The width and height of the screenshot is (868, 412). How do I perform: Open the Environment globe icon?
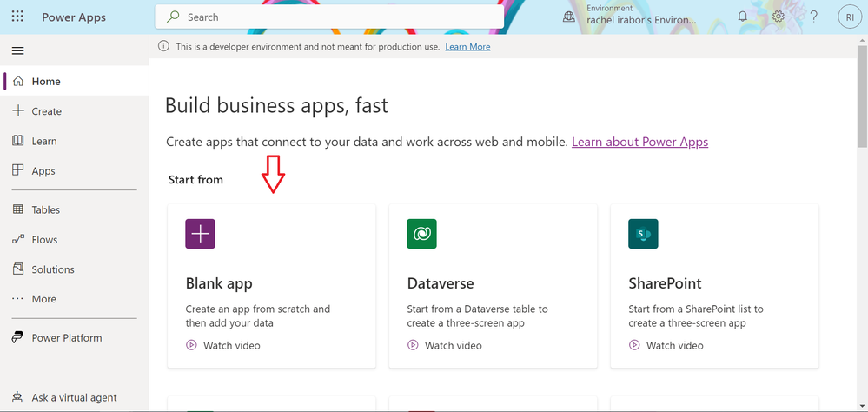tap(568, 17)
